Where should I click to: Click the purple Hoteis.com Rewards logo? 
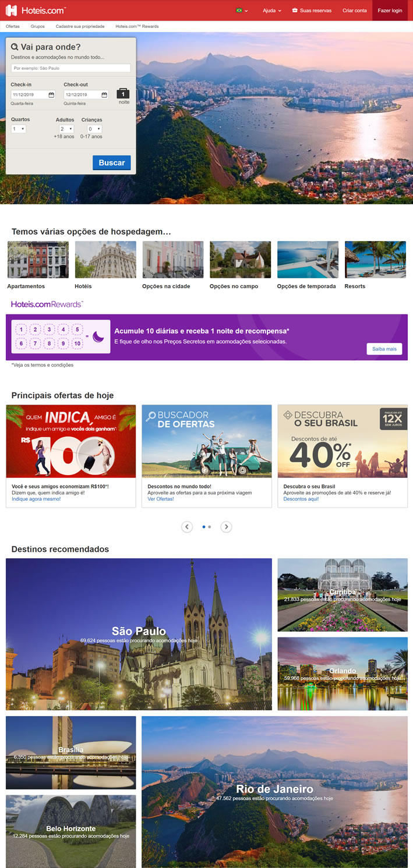pos(47,304)
